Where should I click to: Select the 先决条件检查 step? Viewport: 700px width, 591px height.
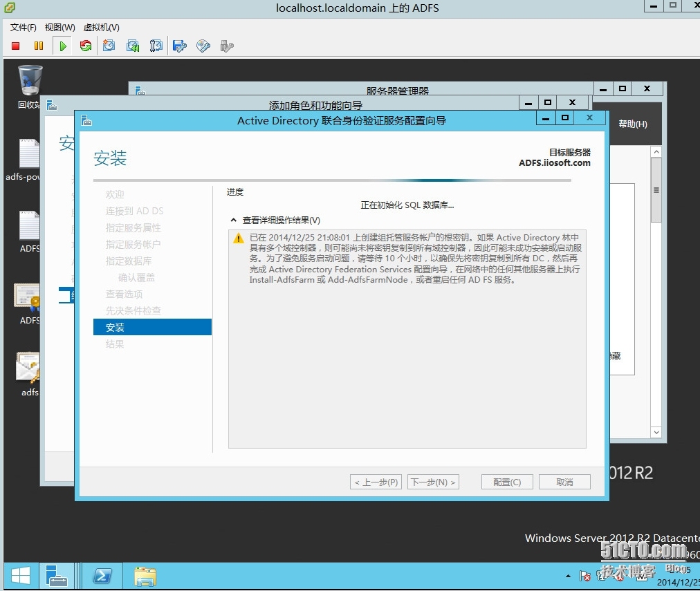[133, 310]
